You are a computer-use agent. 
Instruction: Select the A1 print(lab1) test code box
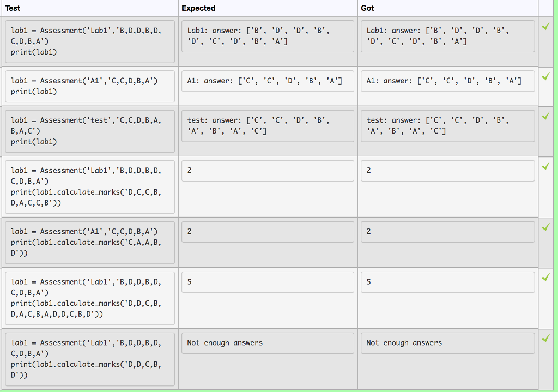click(90, 87)
